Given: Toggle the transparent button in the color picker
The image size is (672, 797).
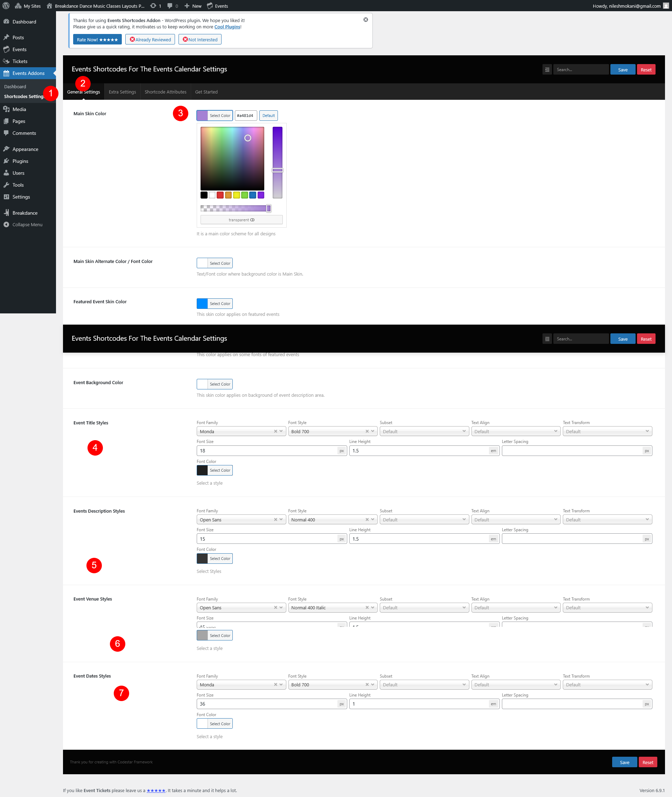Looking at the screenshot, I should click(241, 220).
